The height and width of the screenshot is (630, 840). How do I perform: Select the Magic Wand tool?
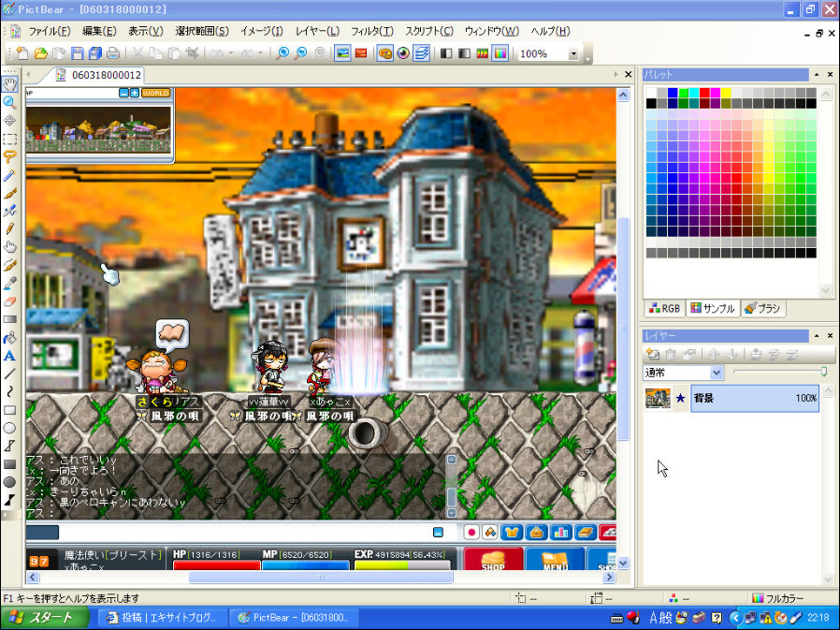point(9,175)
